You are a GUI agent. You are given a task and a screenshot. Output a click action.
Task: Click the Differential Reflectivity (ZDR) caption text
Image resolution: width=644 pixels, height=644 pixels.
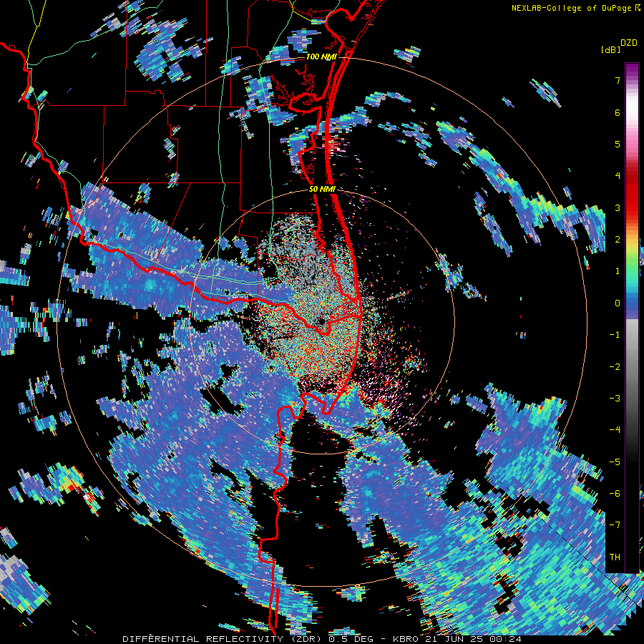[224, 639]
